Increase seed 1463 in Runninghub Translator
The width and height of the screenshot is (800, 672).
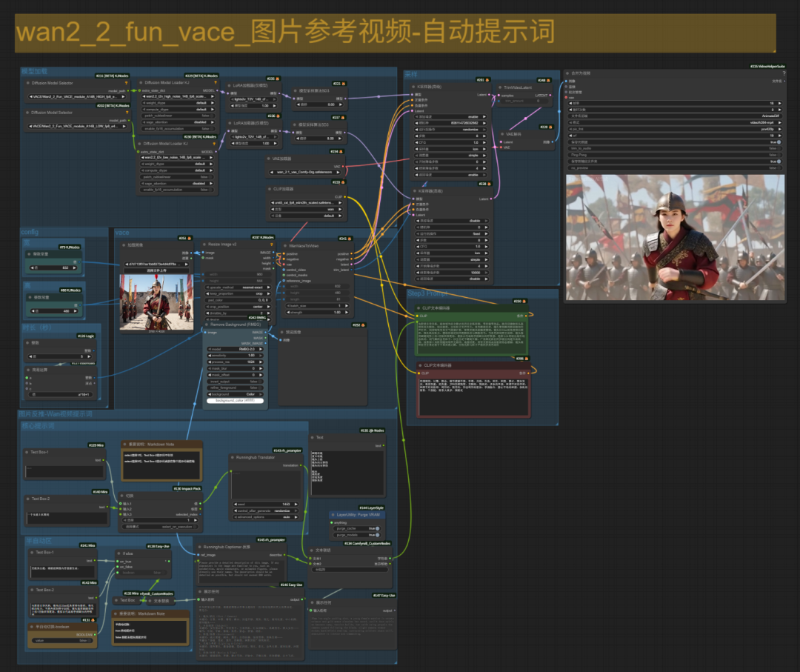pos(296,504)
